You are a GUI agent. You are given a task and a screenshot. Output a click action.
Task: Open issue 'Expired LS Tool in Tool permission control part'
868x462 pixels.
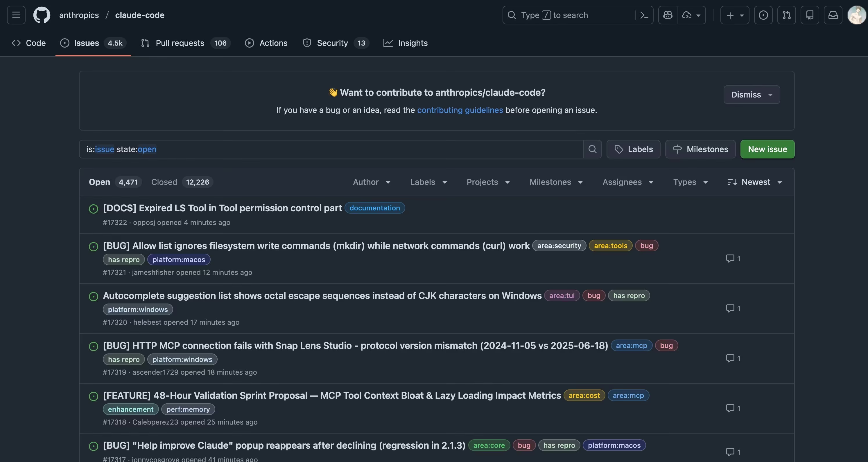coord(223,208)
